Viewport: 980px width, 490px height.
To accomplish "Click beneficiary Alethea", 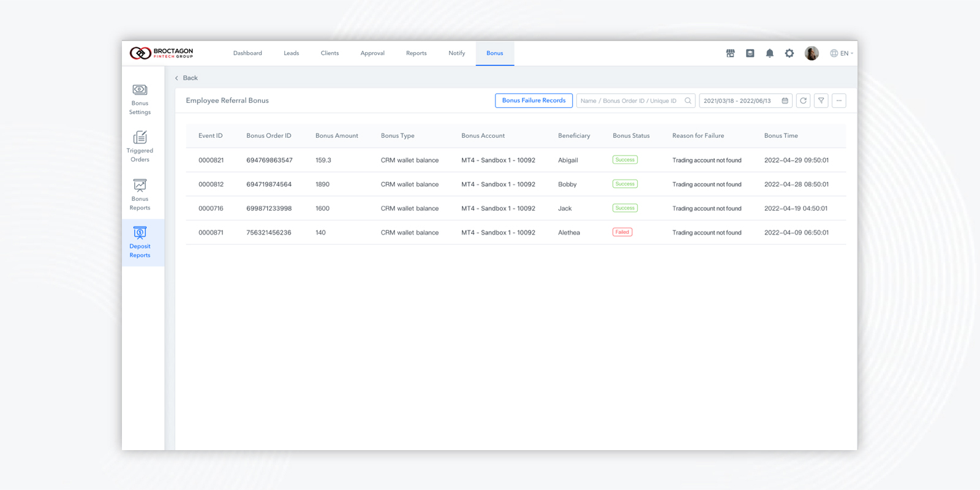I will point(569,233).
